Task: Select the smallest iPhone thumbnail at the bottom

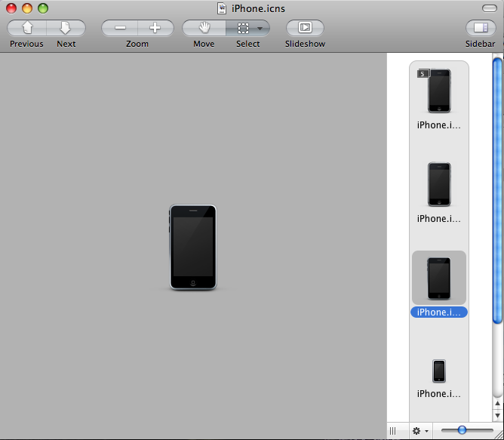Action: (439, 371)
